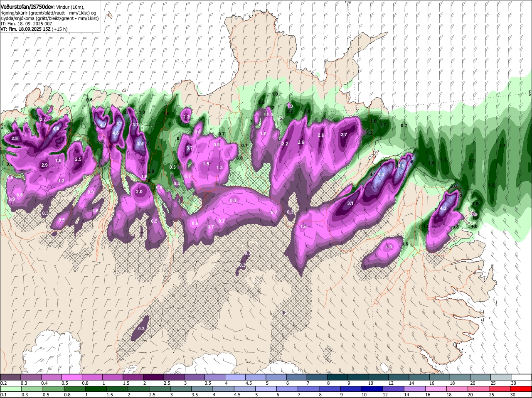This screenshot has height=398, width=532.
Task: Pick the darkest green swatch between 1 and 1.5, lower legend
Action: (x=97, y=389)
